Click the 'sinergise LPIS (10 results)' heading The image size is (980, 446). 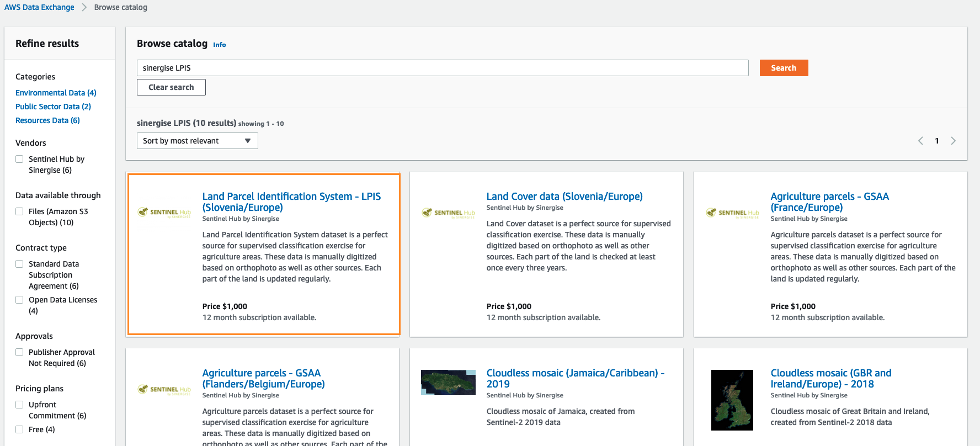coord(187,123)
